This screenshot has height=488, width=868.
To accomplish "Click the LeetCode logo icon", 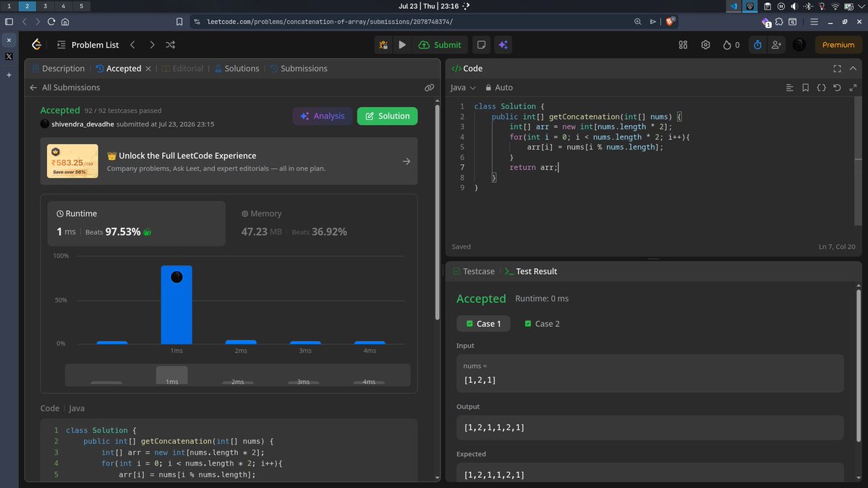I will tap(37, 45).
